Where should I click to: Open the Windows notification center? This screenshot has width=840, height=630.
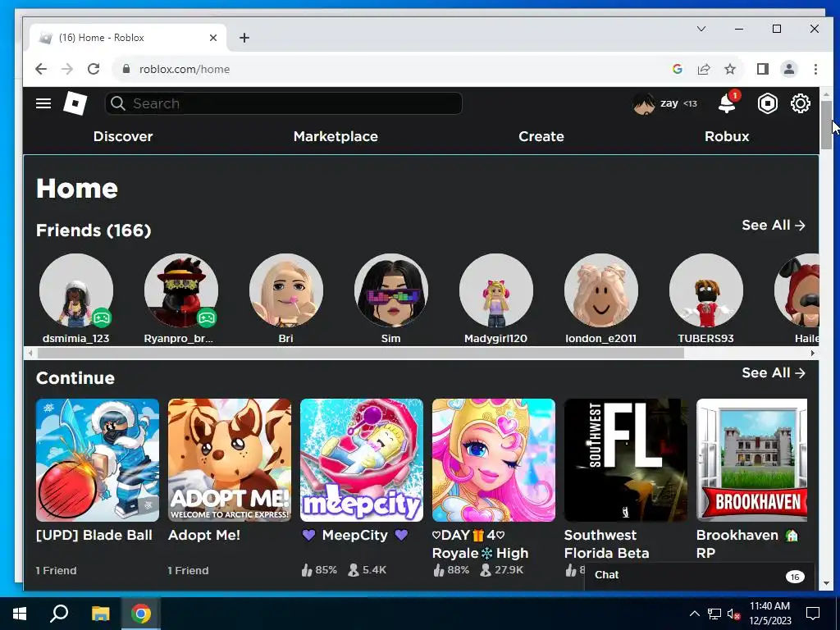click(813, 614)
